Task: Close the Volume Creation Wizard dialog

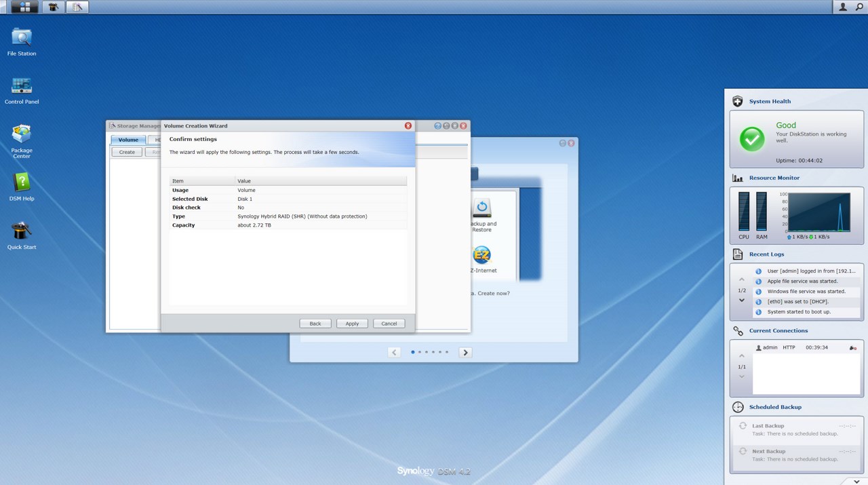Action: [408, 125]
